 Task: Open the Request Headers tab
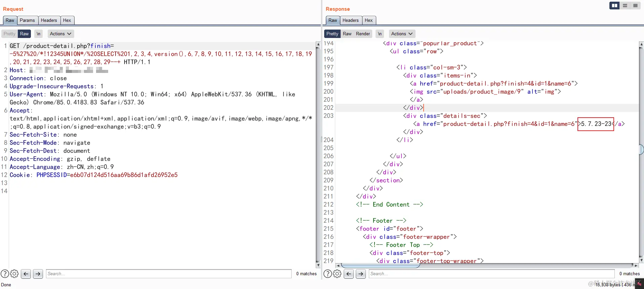pos(49,20)
